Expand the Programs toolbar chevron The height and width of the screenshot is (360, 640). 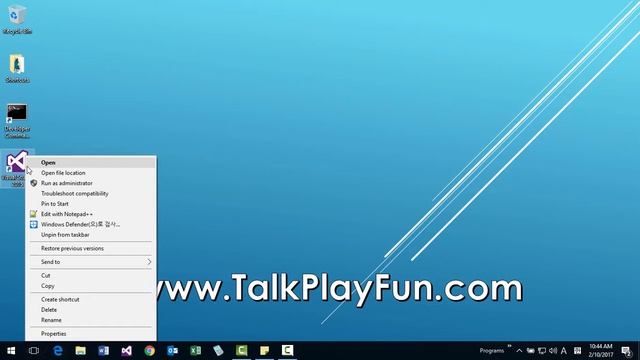coord(509,346)
